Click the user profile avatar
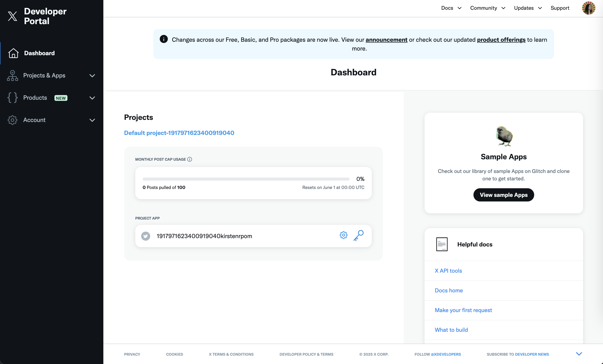Image resolution: width=603 pixels, height=364 pixels. tap(588, 8)
